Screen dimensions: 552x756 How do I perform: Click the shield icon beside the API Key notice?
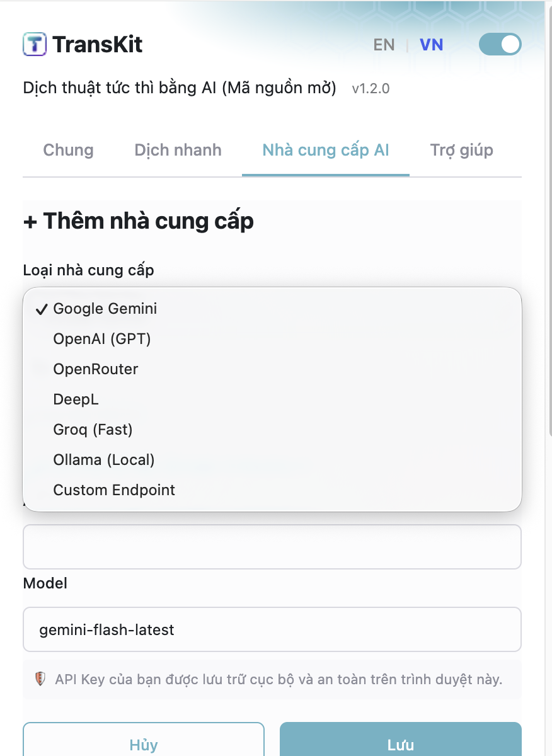(x=40, y=679)
